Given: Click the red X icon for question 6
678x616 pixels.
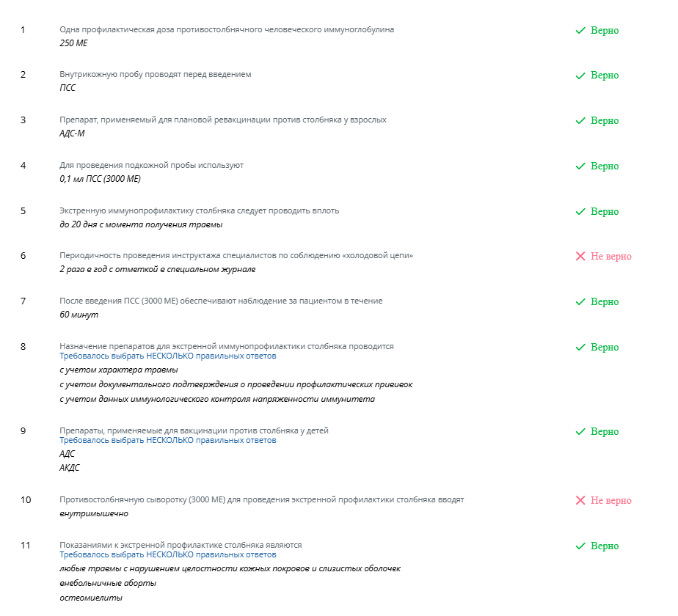Looking at the screenshot, I should [x=580, y=257].
